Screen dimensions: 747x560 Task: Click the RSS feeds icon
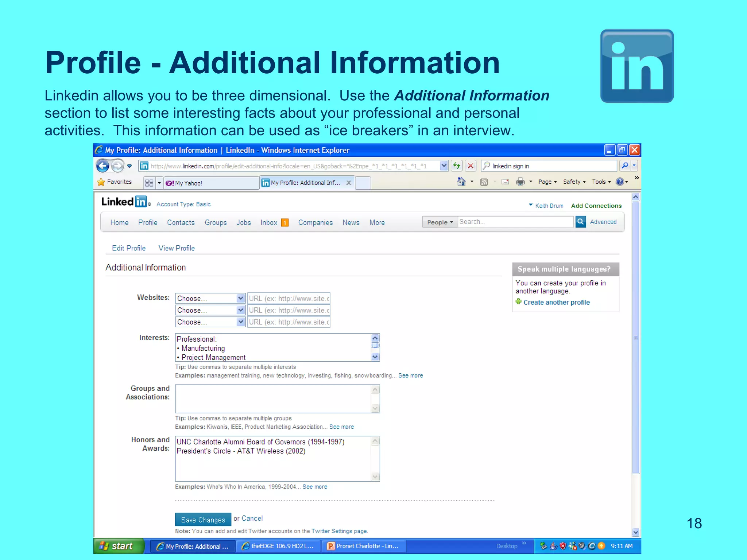click(484, 182)
